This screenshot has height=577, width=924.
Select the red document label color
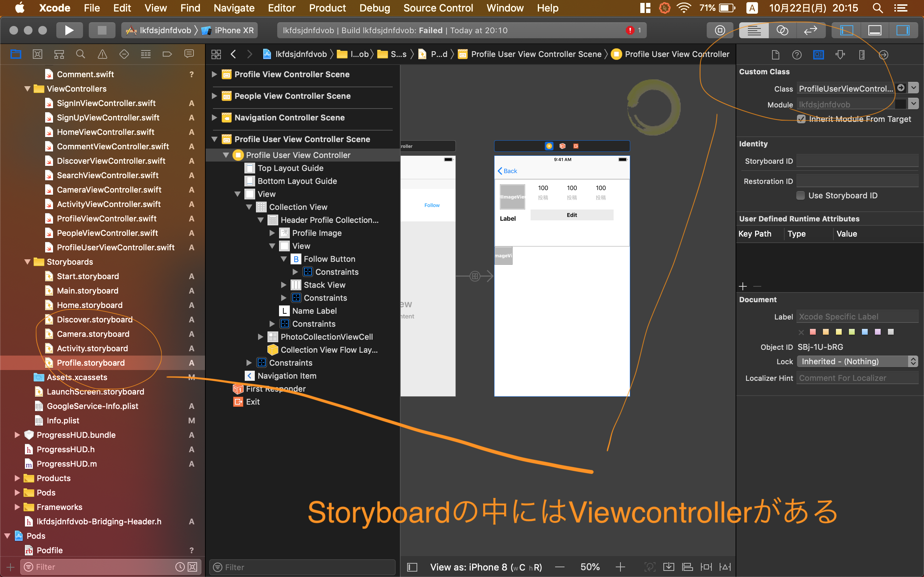point(813,332)
